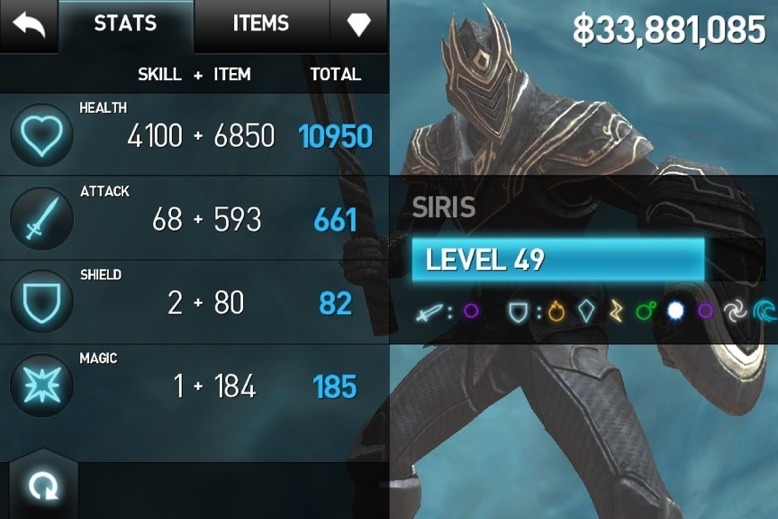Screen dimensions: 778x519
Task: Tap the yellow lightning element icon
Action: [x=616, y=312]
